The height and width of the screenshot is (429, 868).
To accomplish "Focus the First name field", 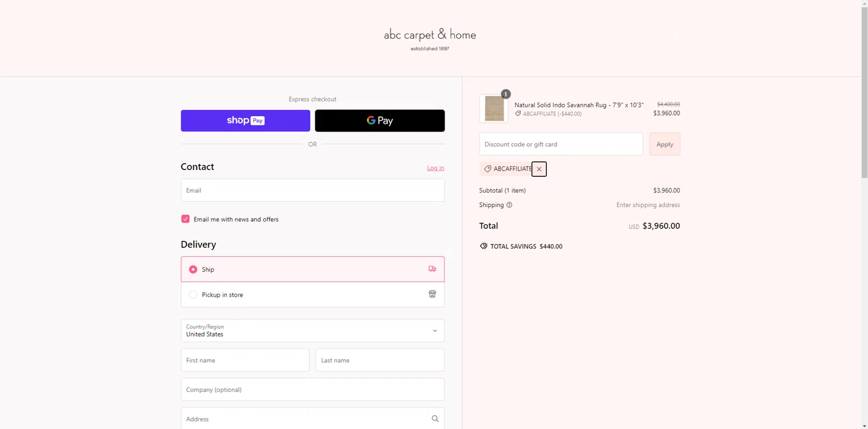I will point(245,360).
